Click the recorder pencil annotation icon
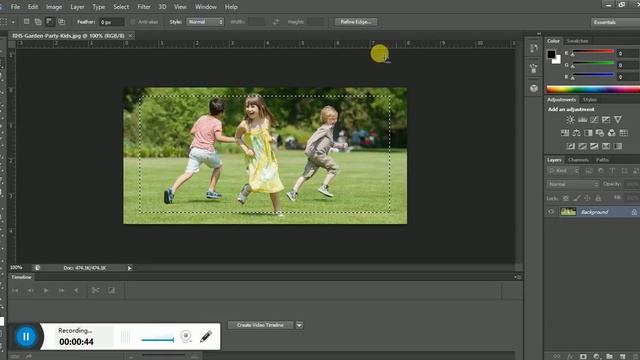640x360 pixels. [206, 336]
